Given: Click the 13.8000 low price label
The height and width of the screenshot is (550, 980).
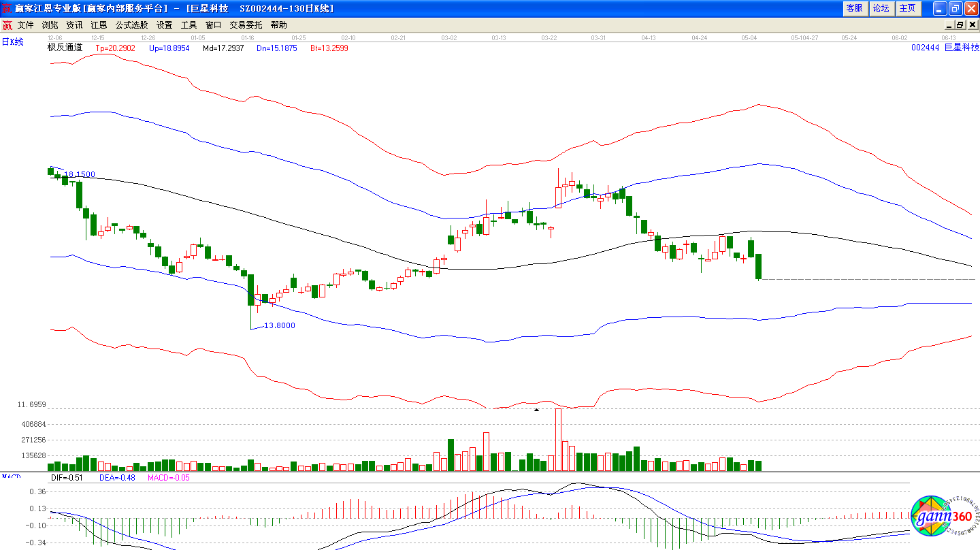Looking at the screenshot, I should 279,325.
